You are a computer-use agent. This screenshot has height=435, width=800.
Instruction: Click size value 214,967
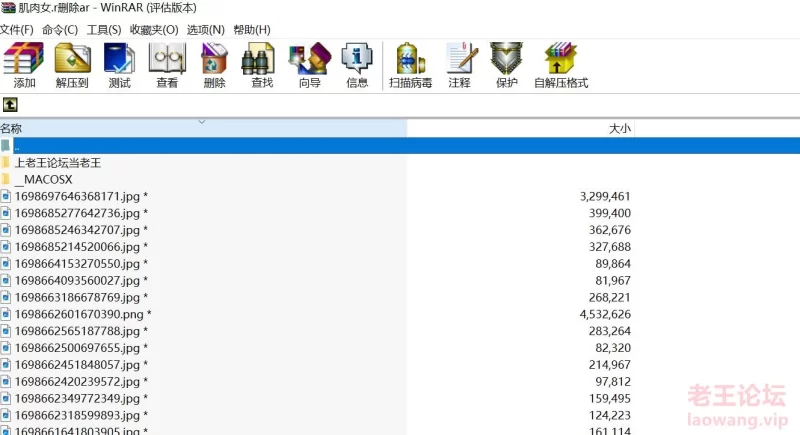[x=610, y=365]
